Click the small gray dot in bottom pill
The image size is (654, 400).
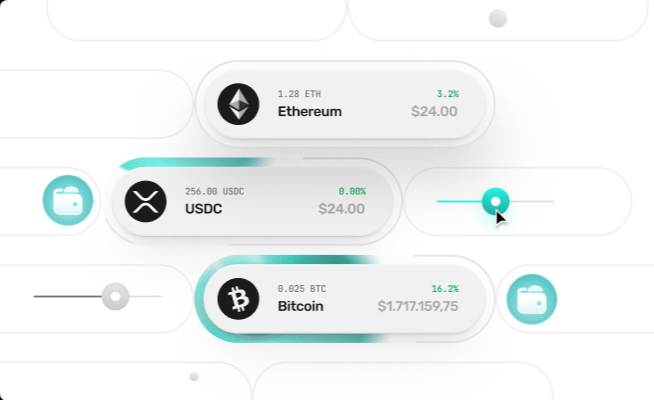pyautogui.click(x=194, y=376)
